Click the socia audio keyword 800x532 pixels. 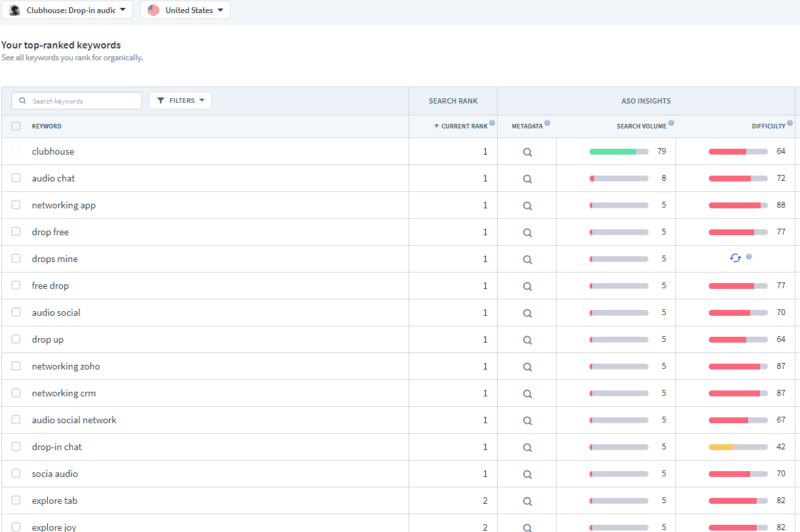pyautogui.click(x=55, y=474)
